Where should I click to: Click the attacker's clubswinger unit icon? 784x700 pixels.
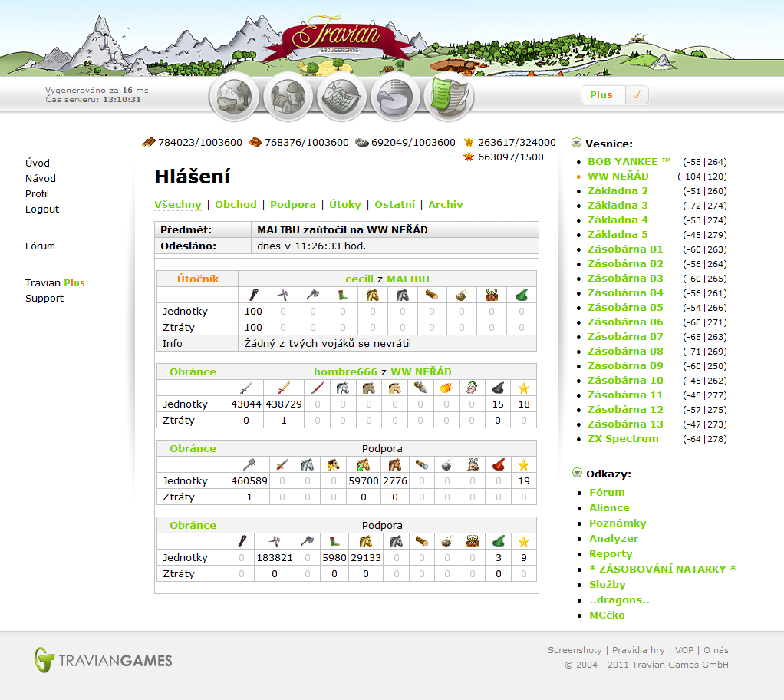253,296
